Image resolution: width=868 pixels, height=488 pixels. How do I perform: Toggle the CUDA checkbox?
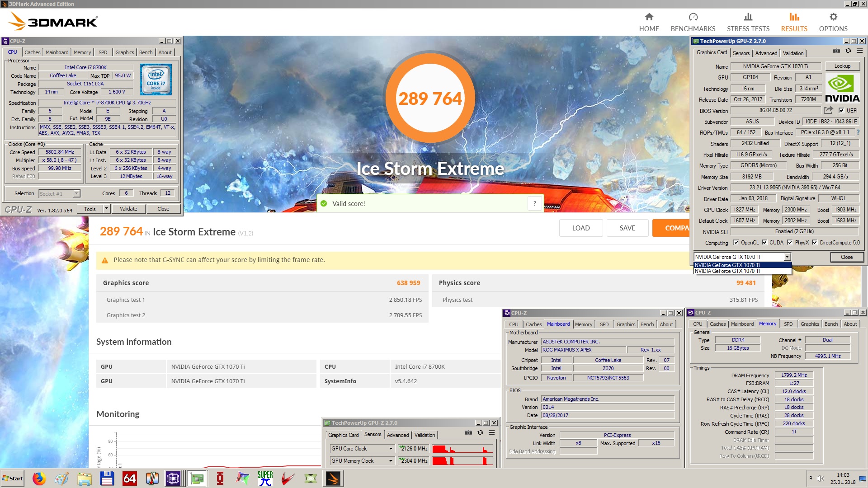pyautogui.click(x=764, y=243)
